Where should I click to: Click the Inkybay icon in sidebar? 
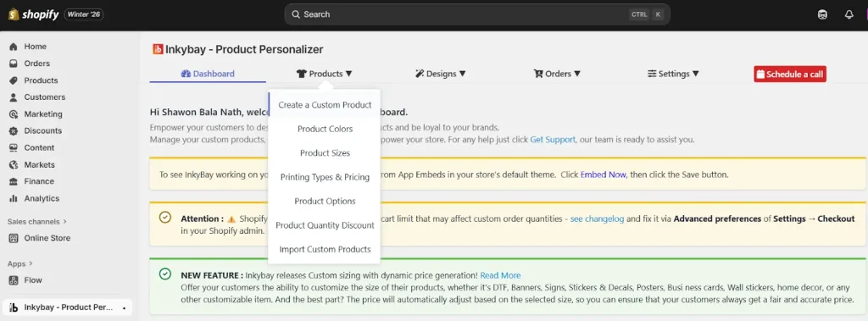[x=14, y=307]
